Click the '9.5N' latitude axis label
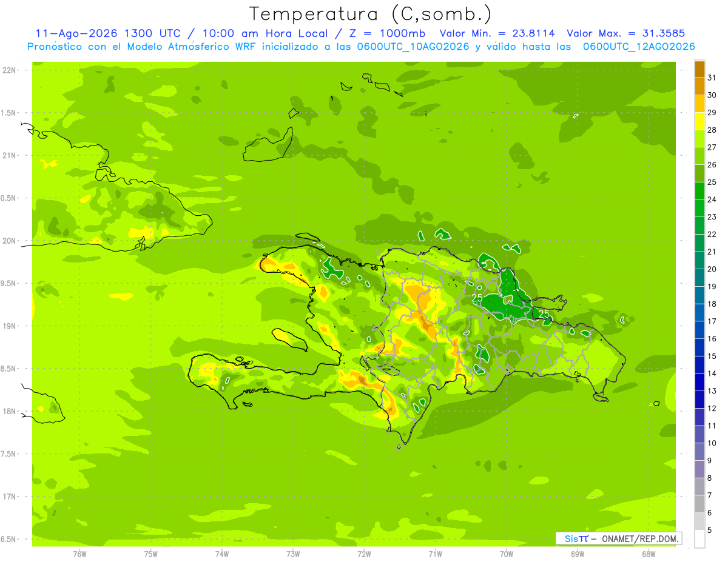Viewport: 728px width, 562px height. coord(8,284)
